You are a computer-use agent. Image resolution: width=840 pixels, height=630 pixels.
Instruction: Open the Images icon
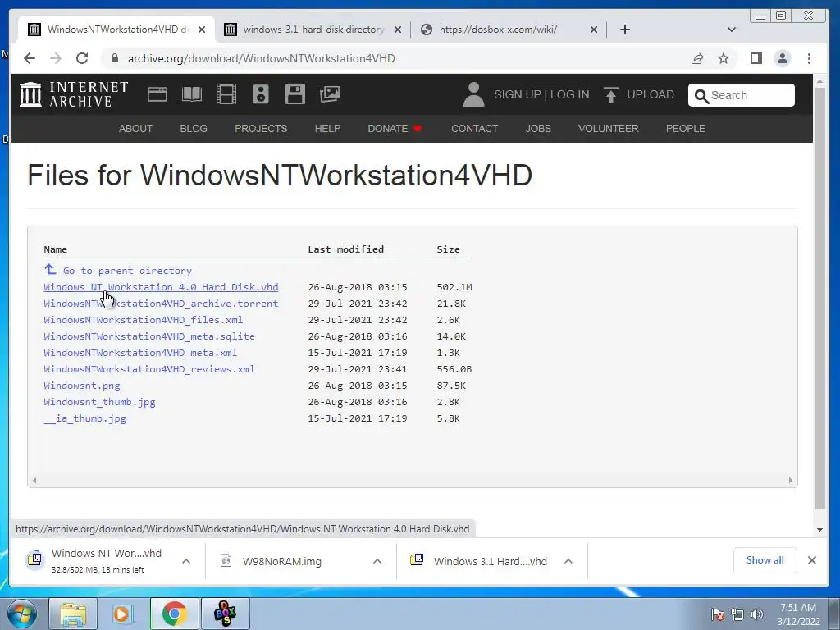330,94
